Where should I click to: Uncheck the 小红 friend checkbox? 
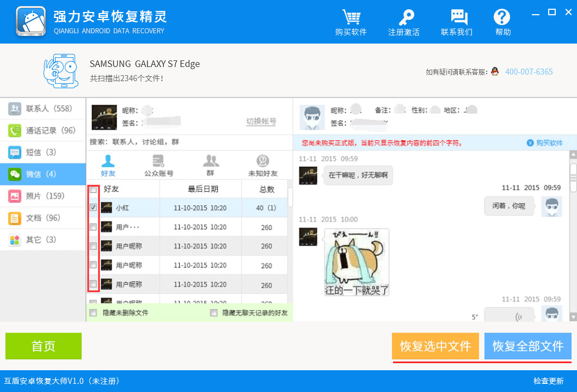coord(93,207)
